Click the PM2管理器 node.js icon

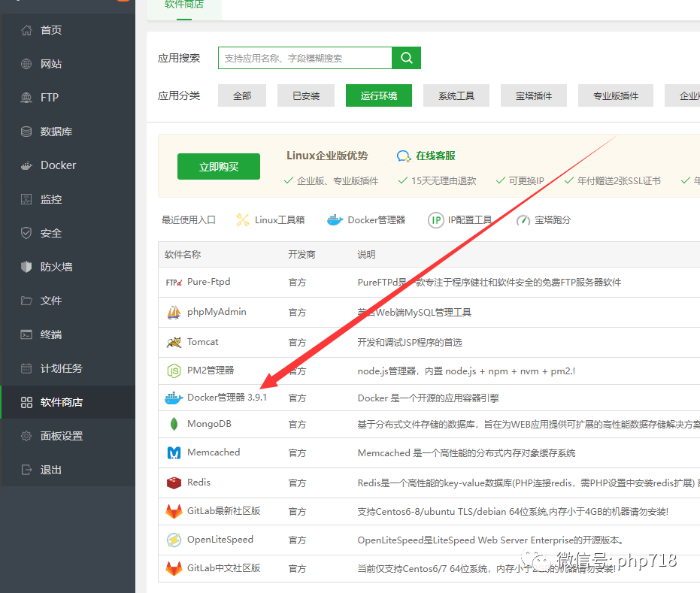[x=174, y=371]
